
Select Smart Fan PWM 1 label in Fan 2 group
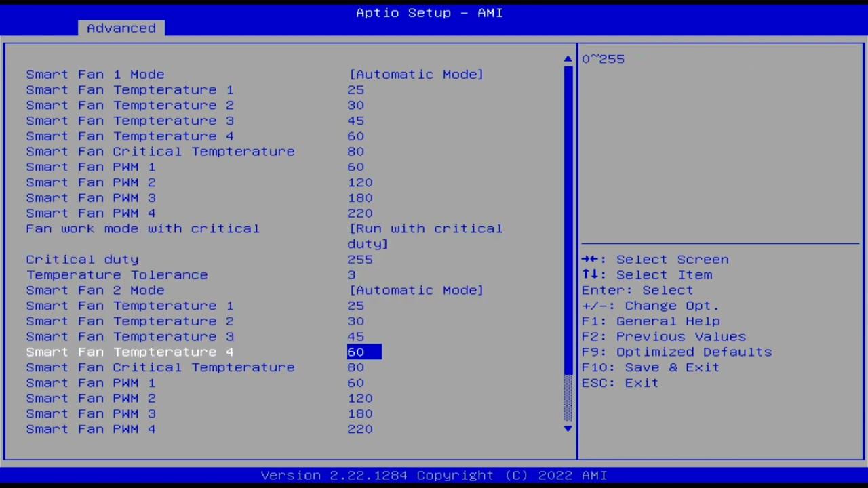click(91, 383)
